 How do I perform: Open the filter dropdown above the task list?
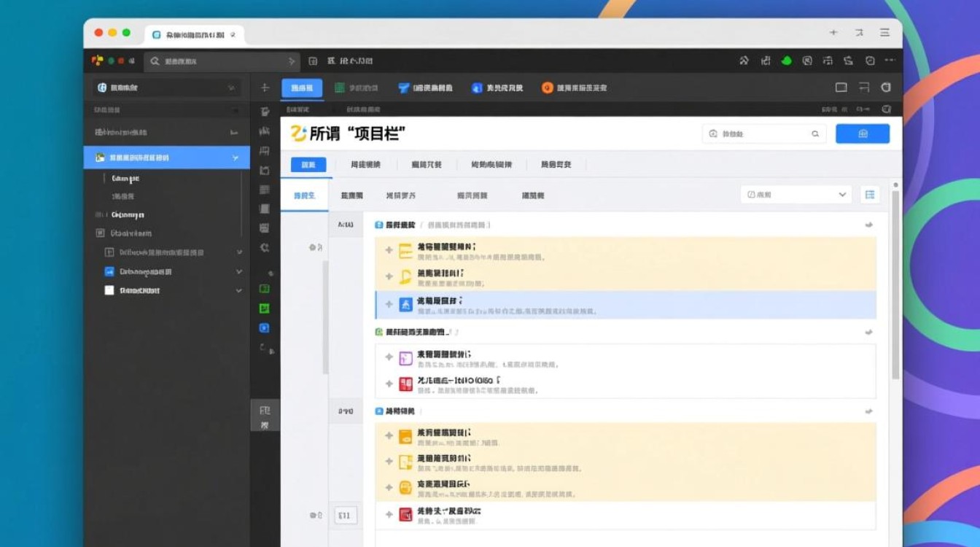795,195
